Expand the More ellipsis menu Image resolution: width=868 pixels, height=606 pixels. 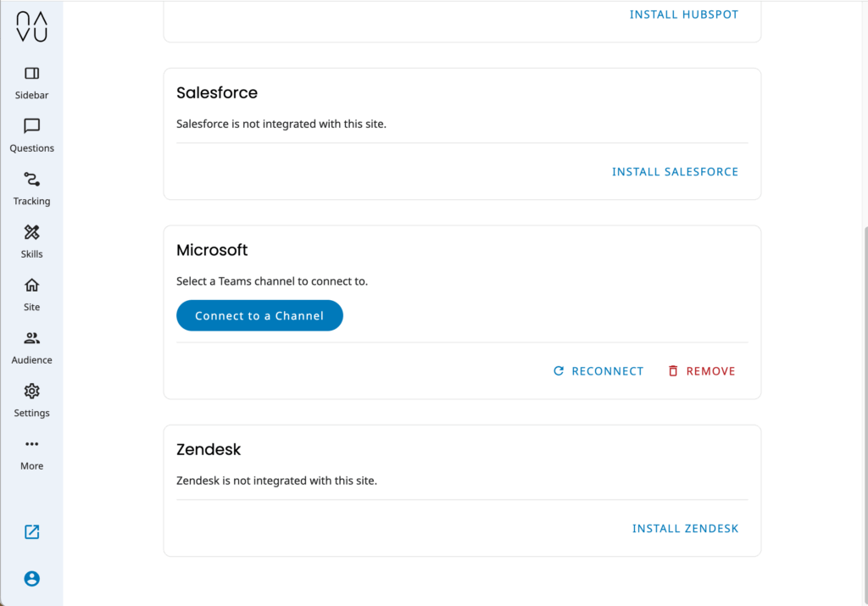[x=31, y=444]
